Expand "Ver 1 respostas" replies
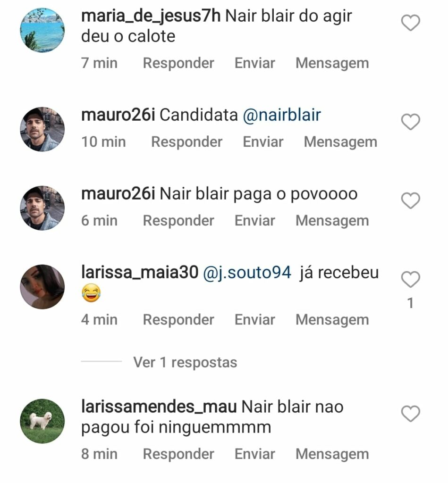This screenshot has width=448, height=483. pos(185,362)
